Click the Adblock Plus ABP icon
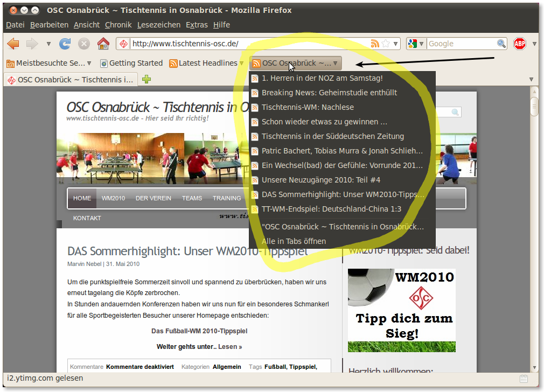This screenshot has width=544, height=392. [x=520, y=44]
